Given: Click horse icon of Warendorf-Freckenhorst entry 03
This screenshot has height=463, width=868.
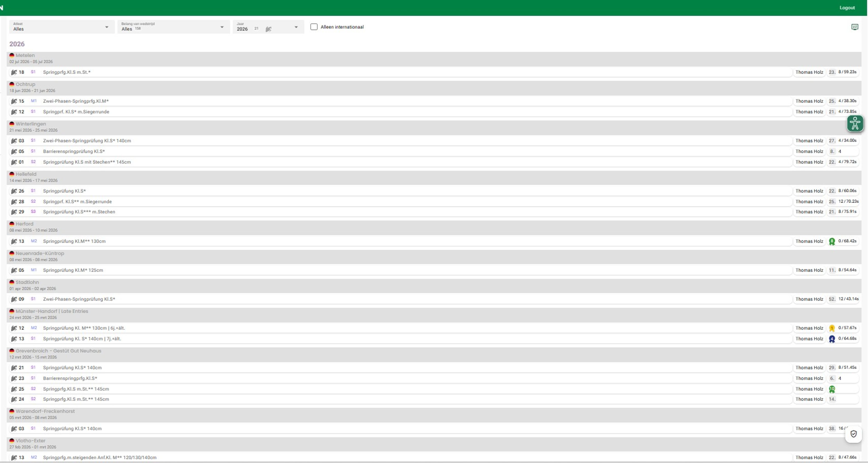Looking at the screenshot, I should click(x=14, y=429).
